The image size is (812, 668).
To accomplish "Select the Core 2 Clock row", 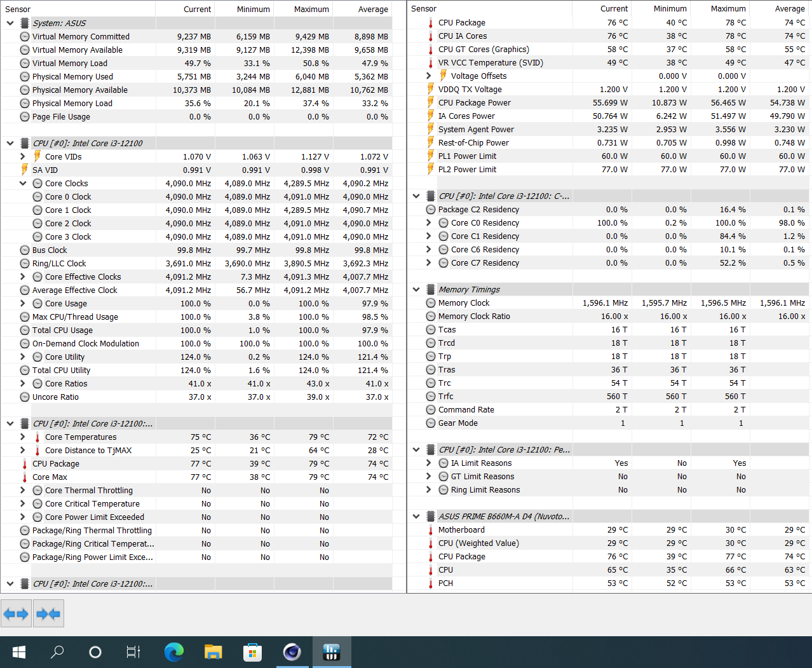I will click(x=196, y=223).
